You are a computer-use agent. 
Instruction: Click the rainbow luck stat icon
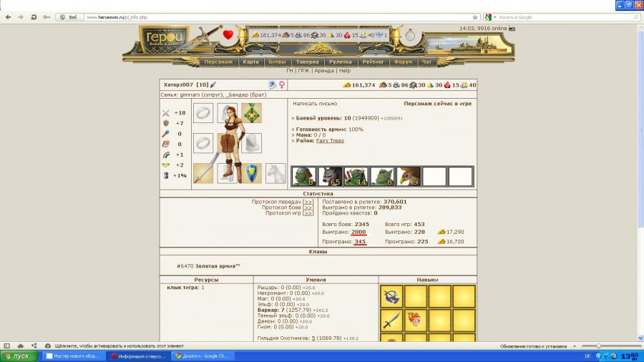[x=165, y=155]
